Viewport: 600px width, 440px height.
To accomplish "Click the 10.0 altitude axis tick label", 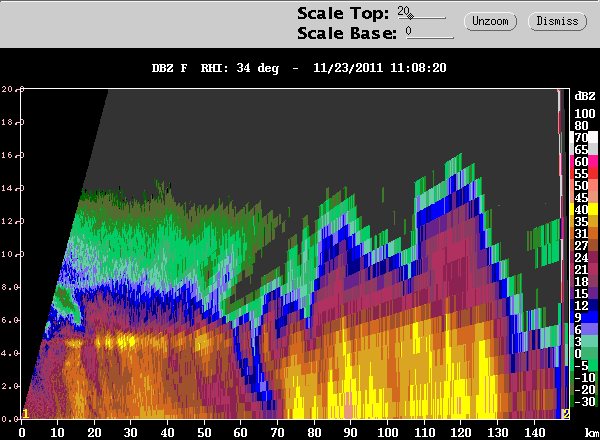I will 13,254.
